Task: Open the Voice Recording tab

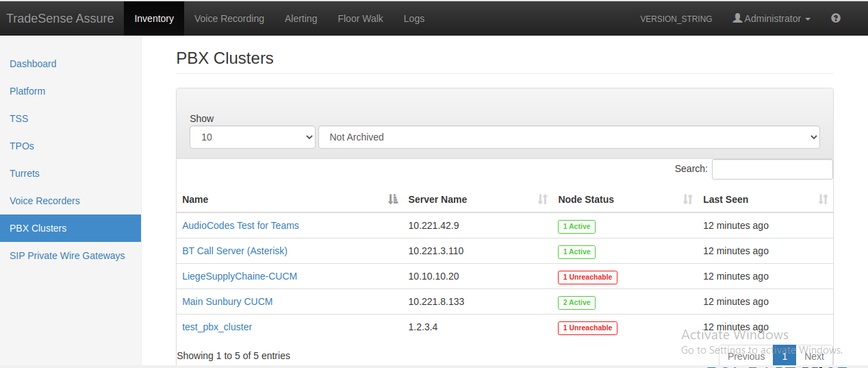Action: coord(229,19)
